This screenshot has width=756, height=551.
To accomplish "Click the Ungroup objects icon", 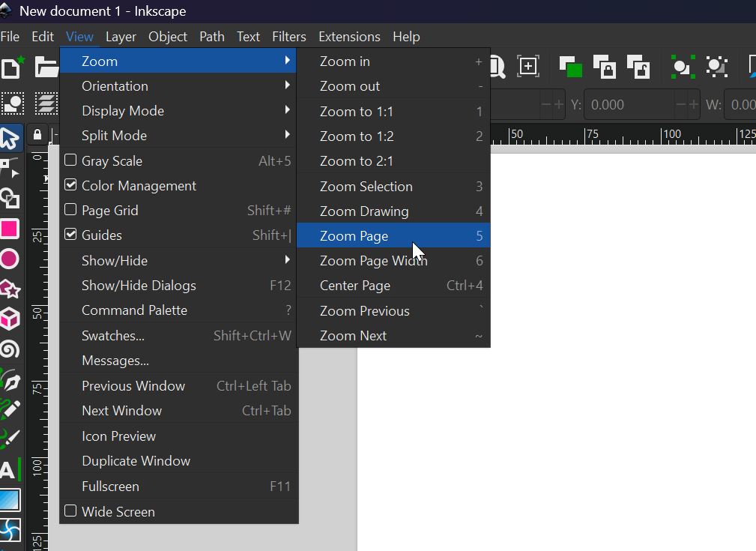I will pyautogui.click(x=717, y=67).
